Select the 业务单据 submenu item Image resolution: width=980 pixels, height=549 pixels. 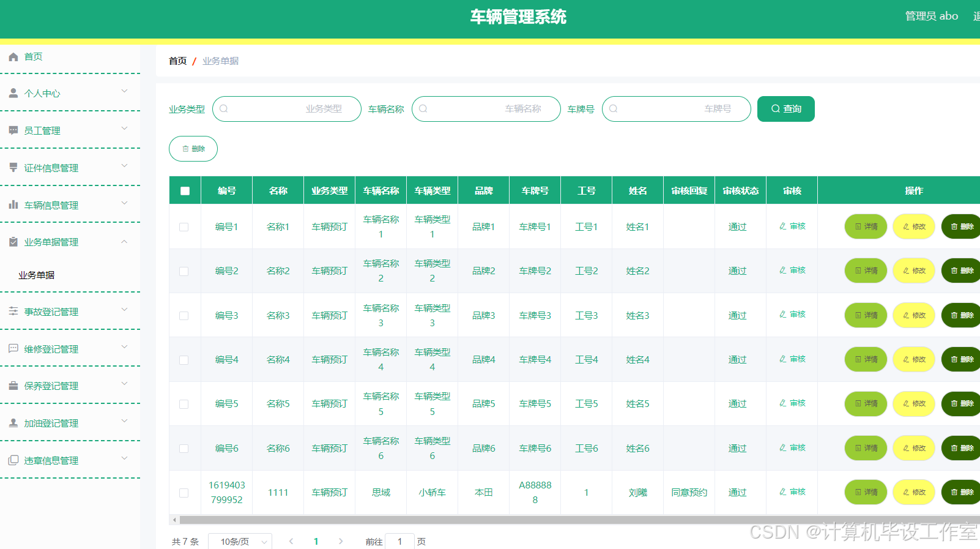(x=37, y=275)
